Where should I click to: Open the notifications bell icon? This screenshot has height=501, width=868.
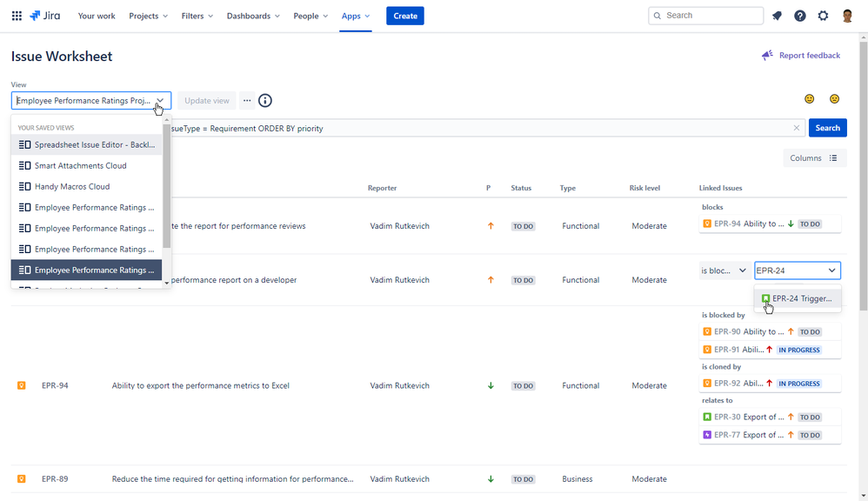click(777, 16)
